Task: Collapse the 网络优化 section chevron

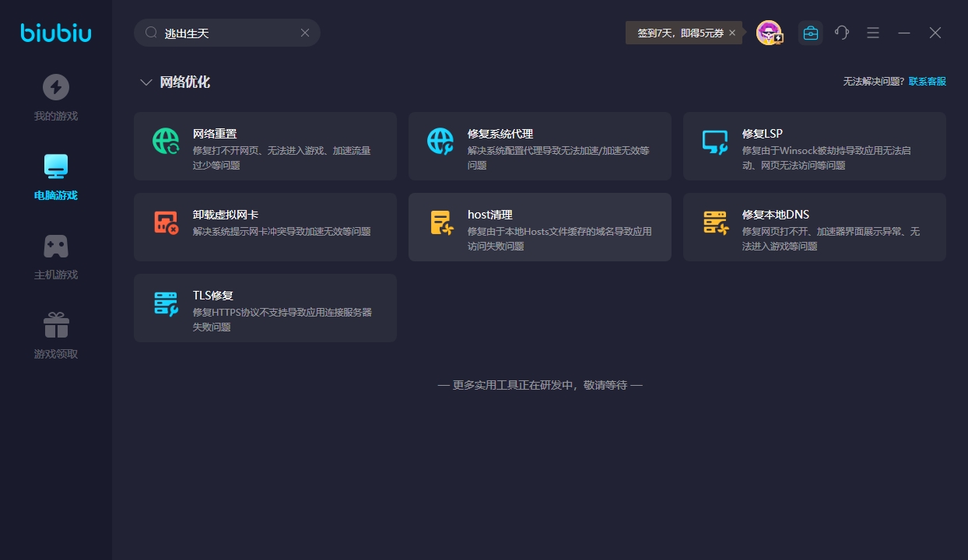Action: 146,82
